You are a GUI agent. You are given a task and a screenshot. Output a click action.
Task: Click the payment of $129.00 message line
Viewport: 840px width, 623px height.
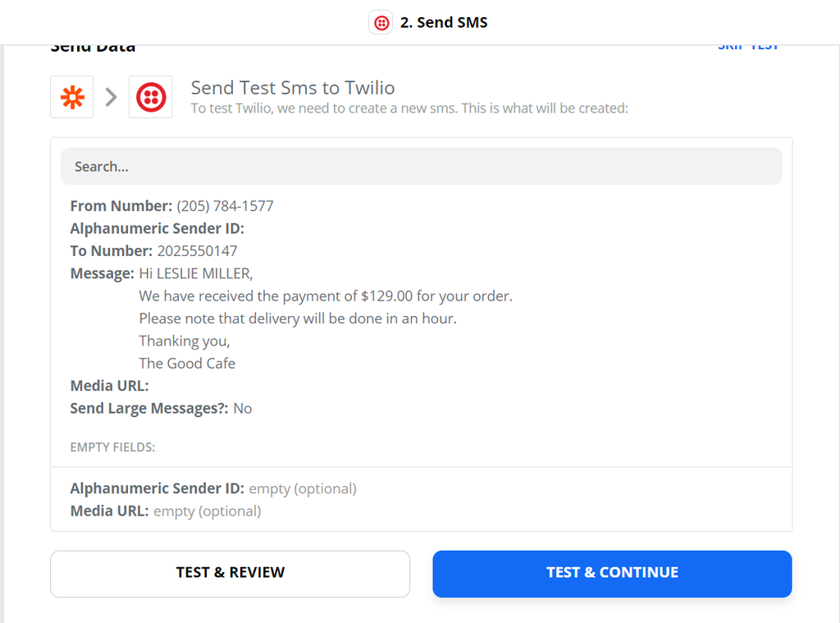click(x=326, y=296)
